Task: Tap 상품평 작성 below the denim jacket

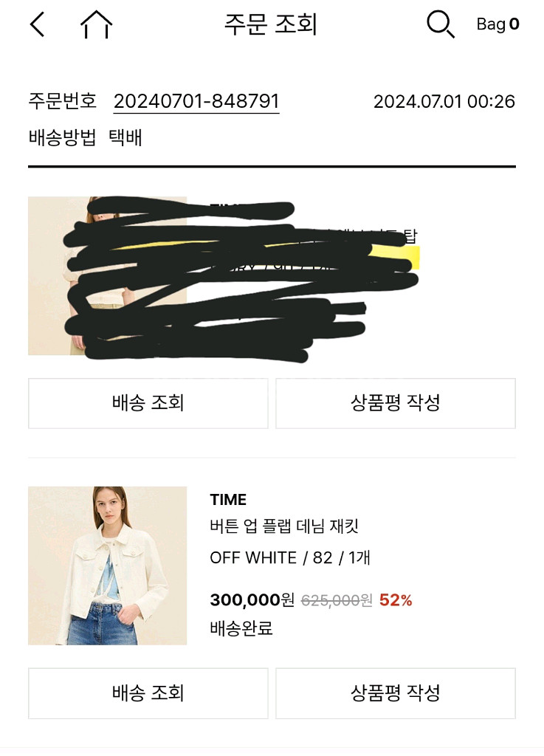Action: 396,693
